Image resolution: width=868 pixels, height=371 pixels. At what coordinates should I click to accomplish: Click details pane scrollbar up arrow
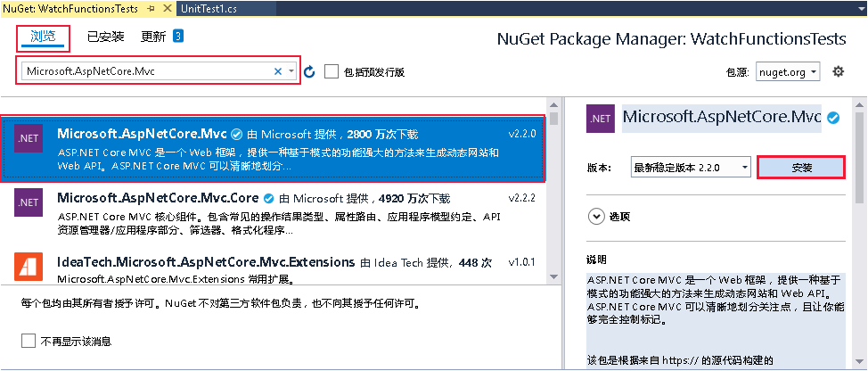tap(858, 106)
